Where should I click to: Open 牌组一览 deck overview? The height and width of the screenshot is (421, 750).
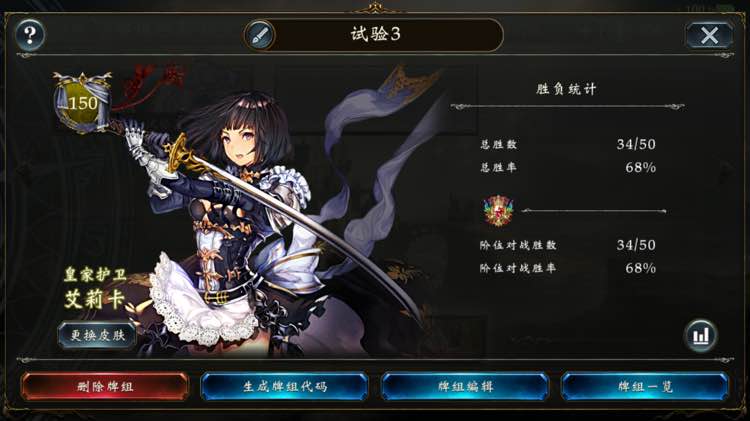pyautogui.click(x=645, y=387)
